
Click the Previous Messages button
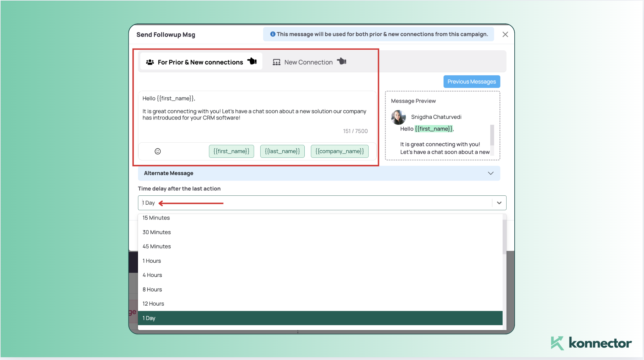coord(471,81)
